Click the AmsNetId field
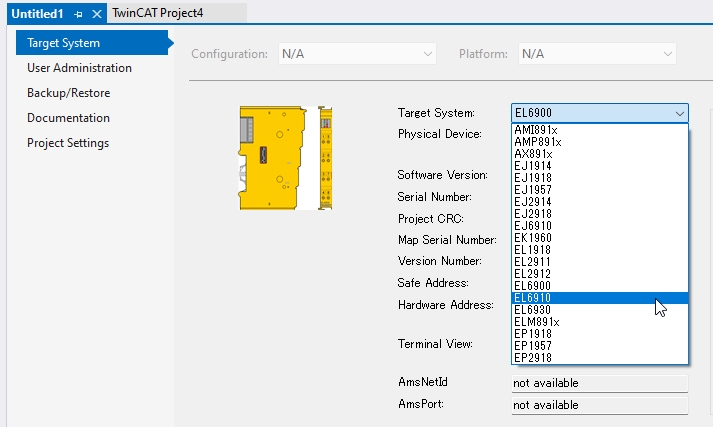 pos(600,383)
